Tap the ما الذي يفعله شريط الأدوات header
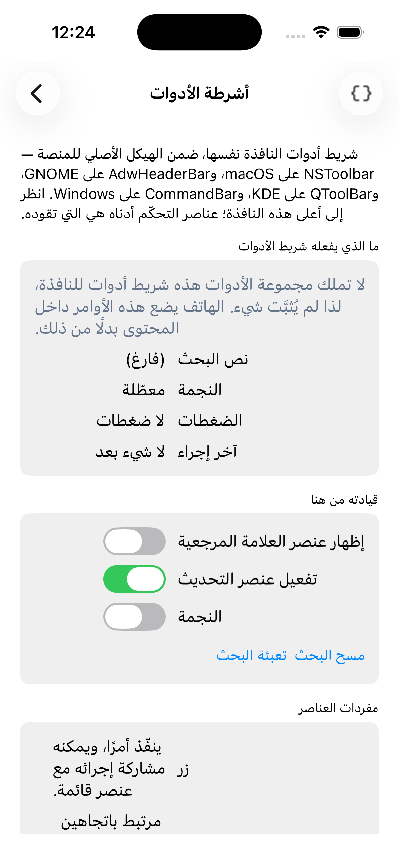 pyautogui.click(x=308, y=246)
